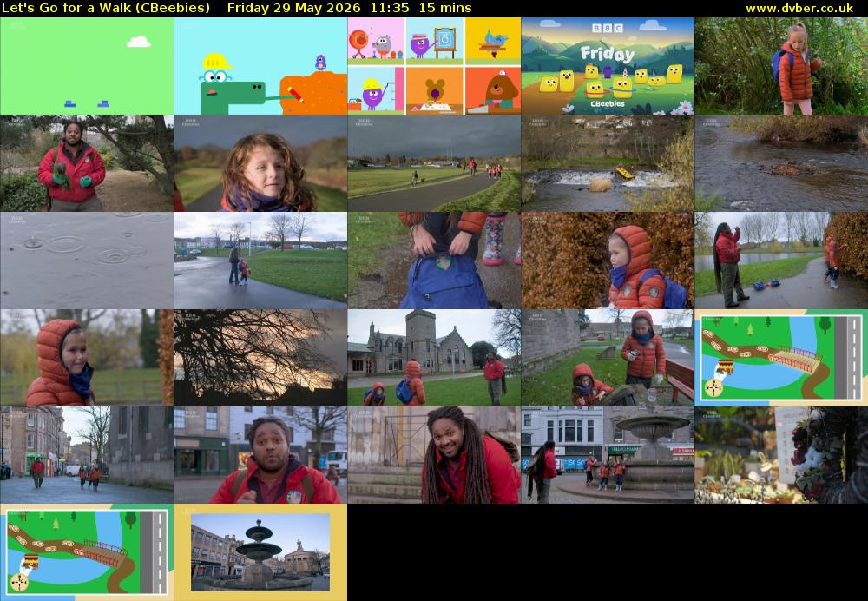Open thumbnail of hands opening blue backpack

tap(434, 261)
